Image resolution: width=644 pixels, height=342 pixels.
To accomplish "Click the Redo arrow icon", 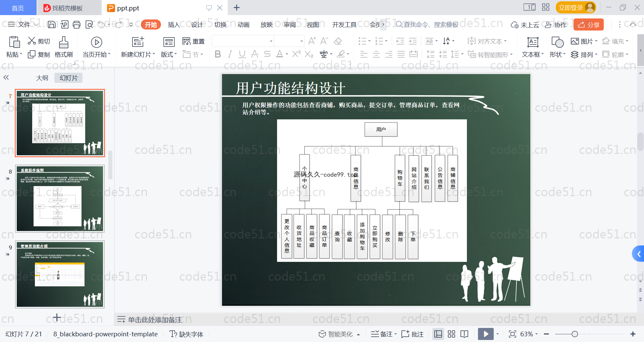I will pyautogui.click(x=119, y=24).
